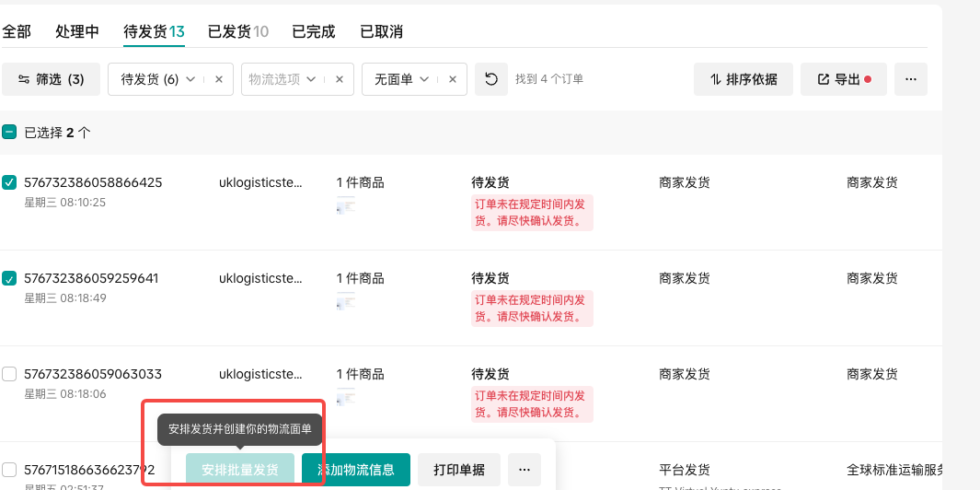
Task: Click the product thumbnail of order 576732386059259641
Action: click(346, 301)
